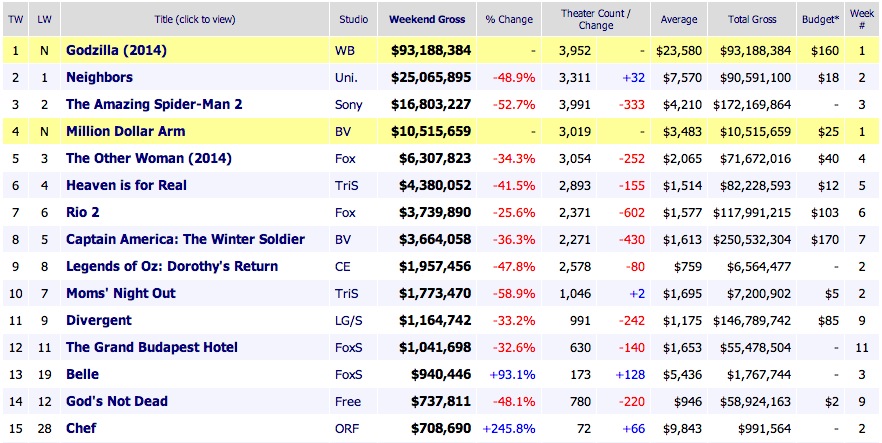Sort table by Weekend Gross column

point(428,19)
